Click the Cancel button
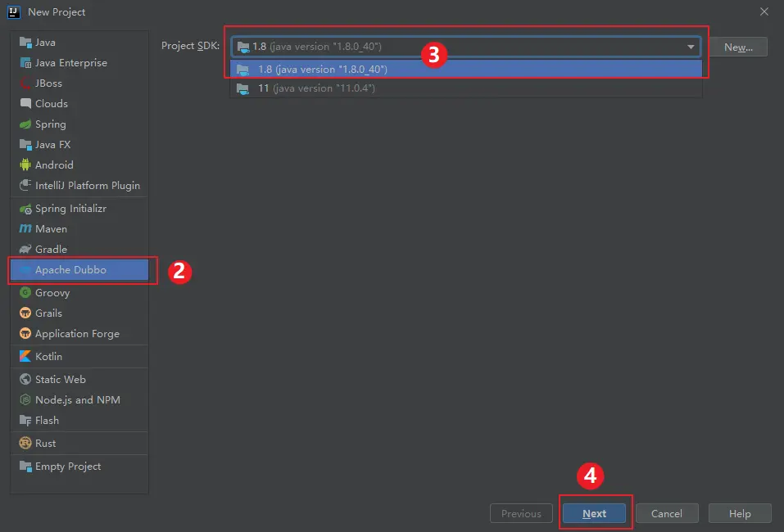 tap(667, 513)
